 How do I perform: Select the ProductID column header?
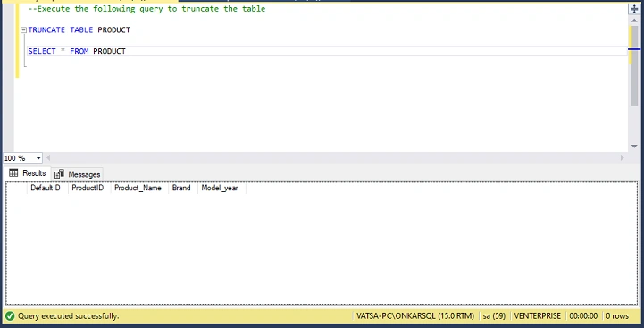(89, 189)
